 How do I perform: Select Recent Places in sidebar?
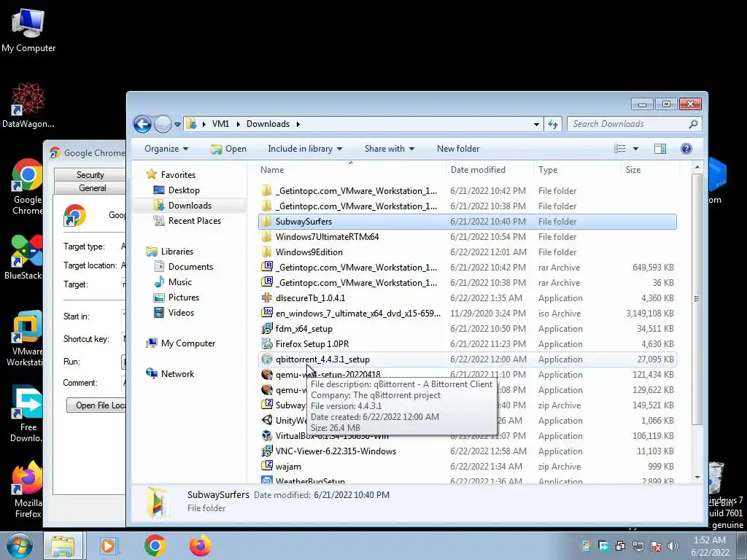194,220
